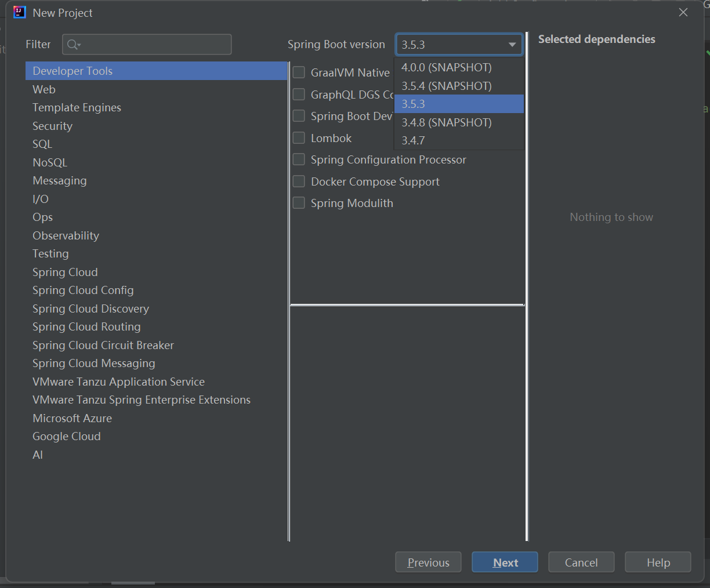Open the Template Engines category

click(156, 107)
